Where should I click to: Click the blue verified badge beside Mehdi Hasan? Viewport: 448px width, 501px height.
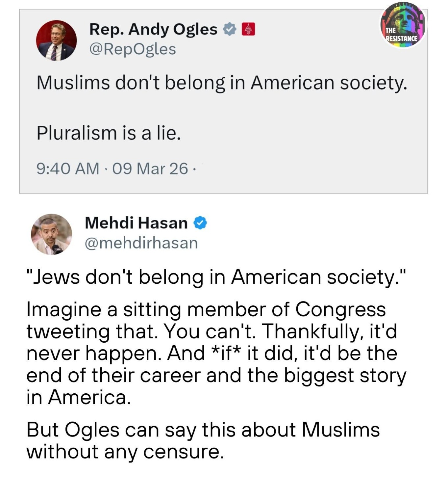click(200, 223)
